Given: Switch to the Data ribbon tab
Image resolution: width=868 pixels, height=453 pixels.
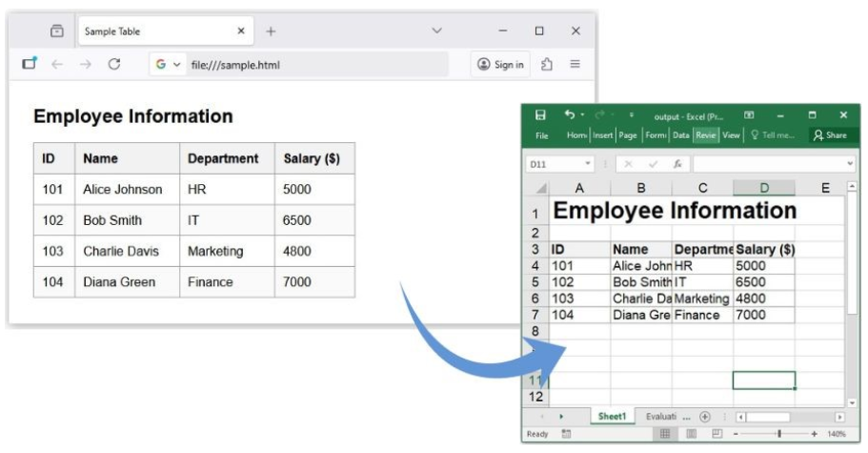Looking at the screenshot, I should tap(681, 135).
